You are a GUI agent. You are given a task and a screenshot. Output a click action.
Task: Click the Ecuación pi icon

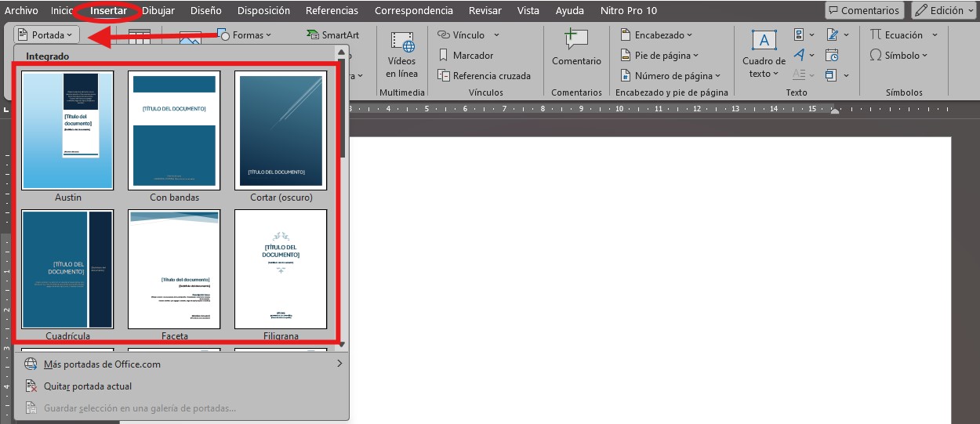point(876,35)
